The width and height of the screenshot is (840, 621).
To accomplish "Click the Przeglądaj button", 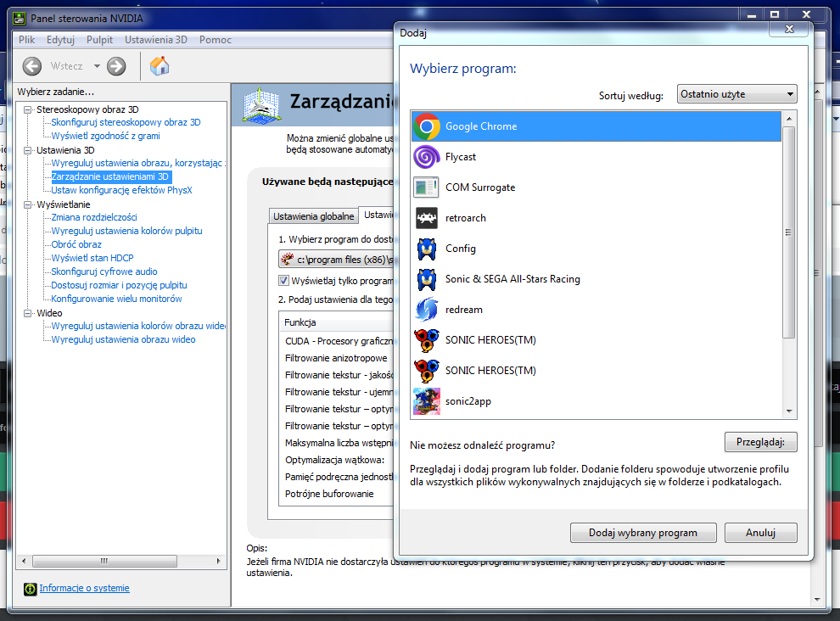I will click(761, 443).
